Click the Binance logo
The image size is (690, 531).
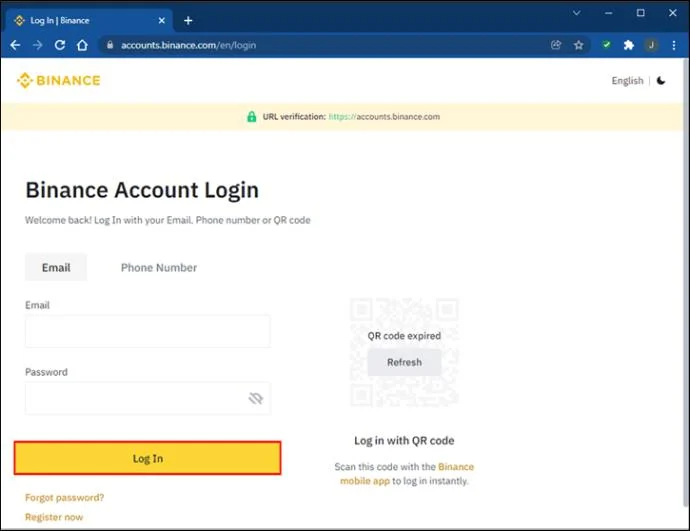pos(59,81)
